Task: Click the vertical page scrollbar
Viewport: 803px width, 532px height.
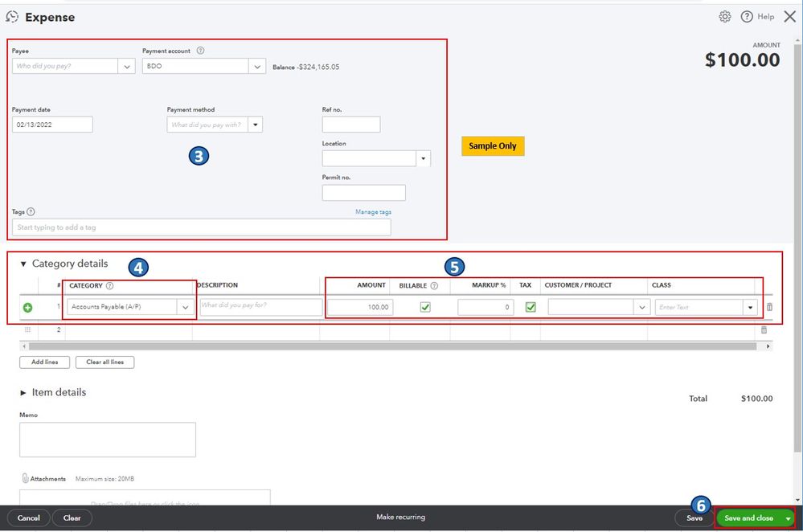Action: [x=797, y=248]
